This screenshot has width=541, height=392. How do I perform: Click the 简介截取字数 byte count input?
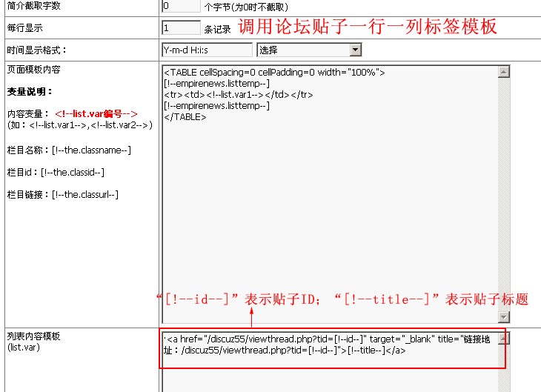point(180,6)
